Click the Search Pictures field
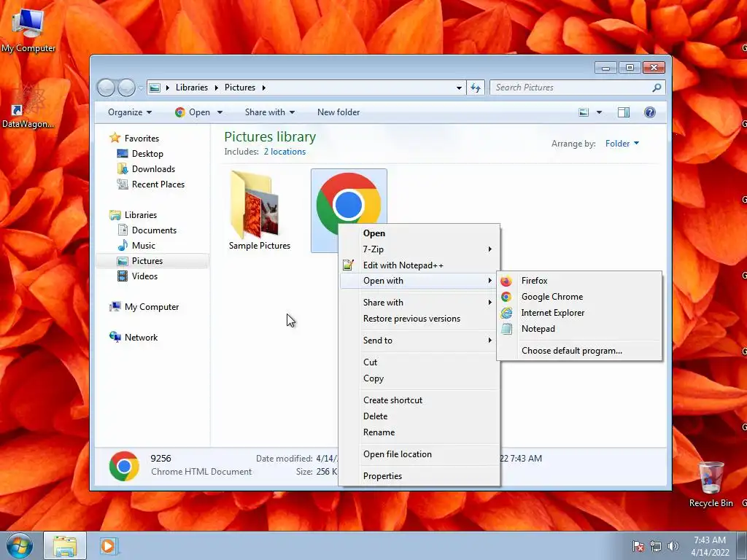Screen dimensions: 747x560 570,87
